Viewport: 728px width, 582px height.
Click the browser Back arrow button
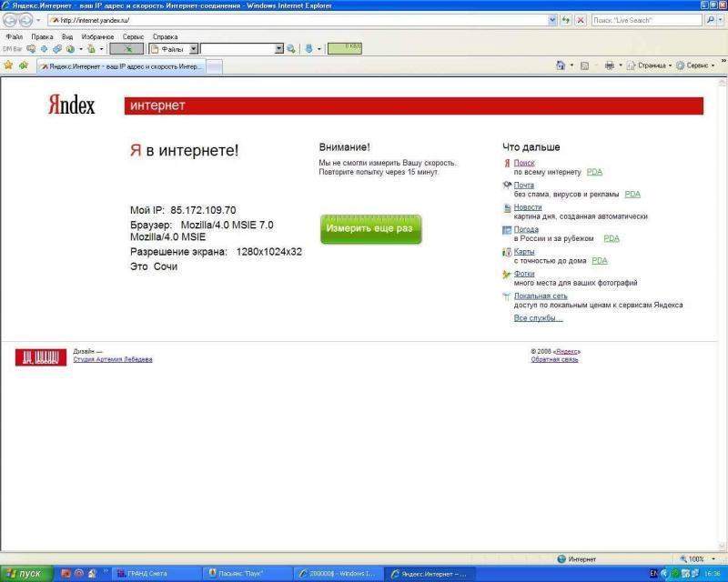tap(10, 20)
